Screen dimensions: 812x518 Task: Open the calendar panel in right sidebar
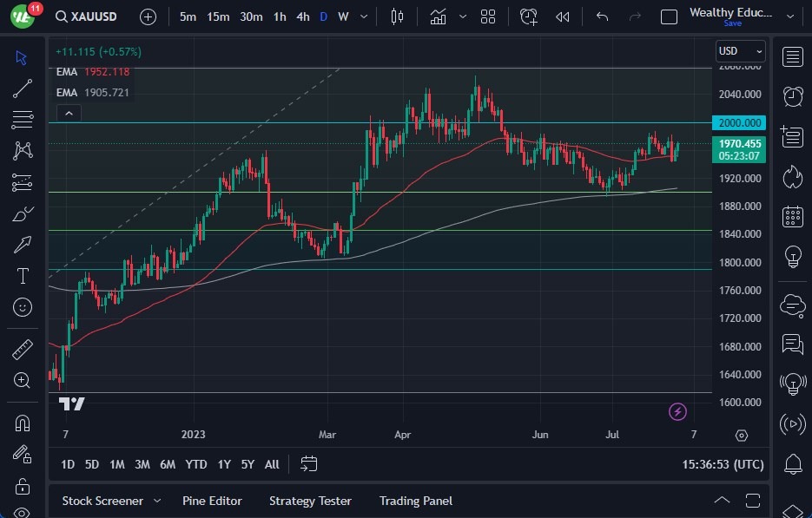click(792, 216)
